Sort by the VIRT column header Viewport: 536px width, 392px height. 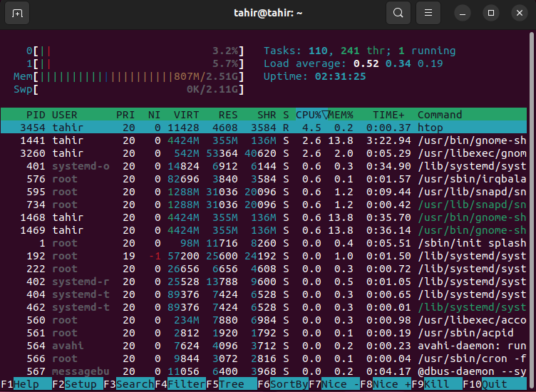[186, 115]
